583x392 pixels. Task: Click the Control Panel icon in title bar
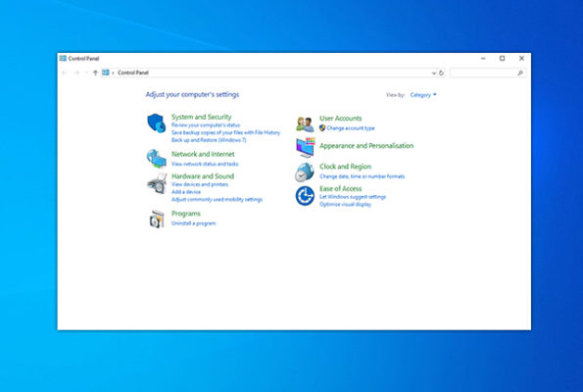[63, 58]
